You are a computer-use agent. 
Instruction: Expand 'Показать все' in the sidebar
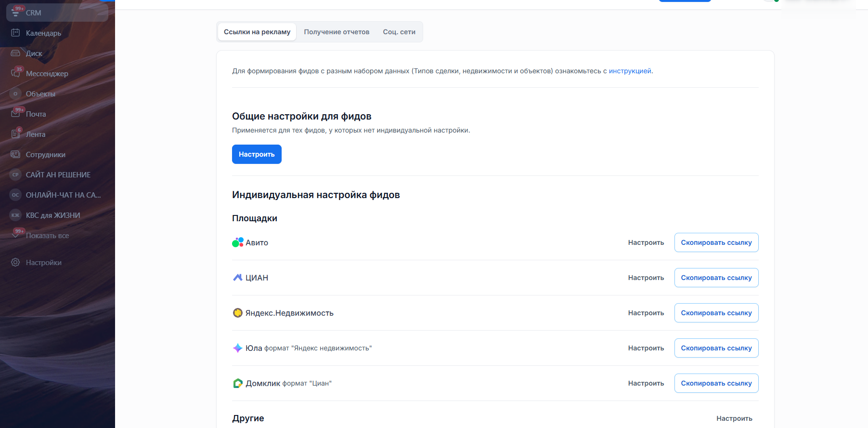pyautogui.click(x=47, y=235)
